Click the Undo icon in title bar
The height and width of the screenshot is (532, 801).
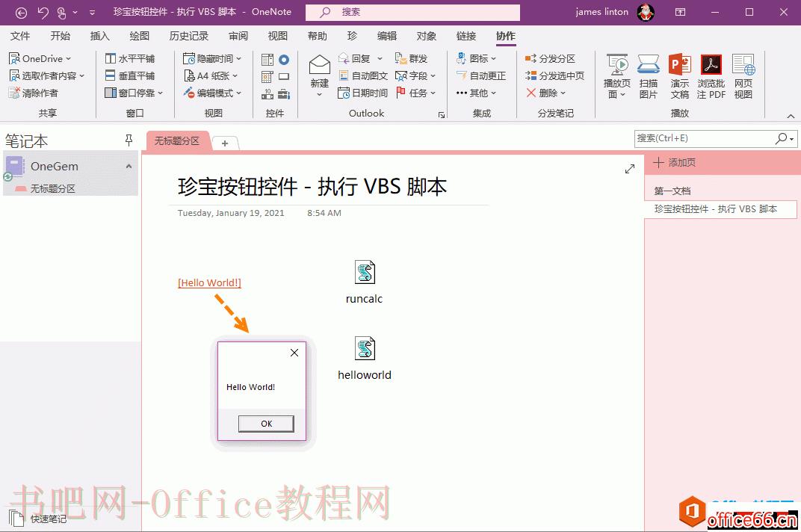tap(43, 12)
